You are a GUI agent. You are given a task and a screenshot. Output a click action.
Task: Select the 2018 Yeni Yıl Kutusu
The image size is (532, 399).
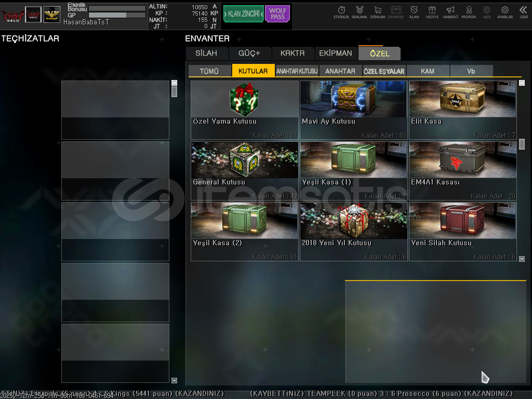pos(353,231)
